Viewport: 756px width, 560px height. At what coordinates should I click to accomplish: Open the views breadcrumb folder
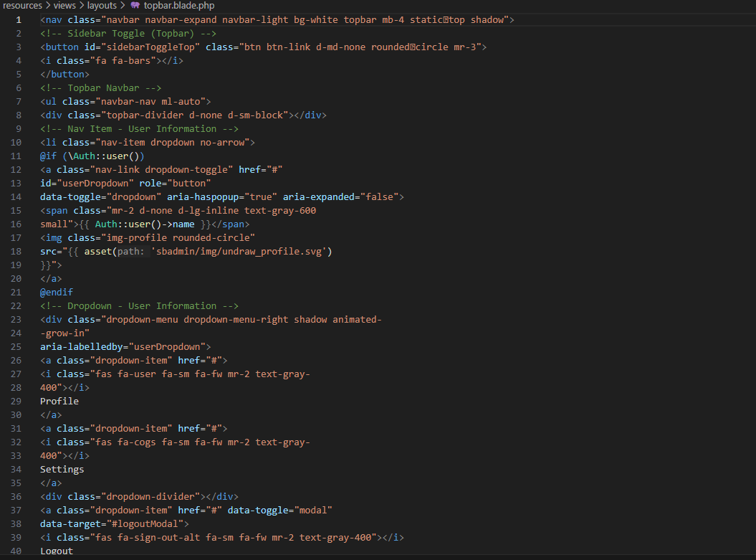coord(64,6)
